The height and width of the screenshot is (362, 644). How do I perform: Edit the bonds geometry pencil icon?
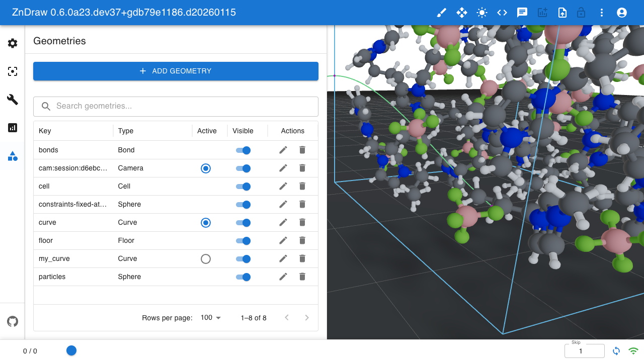pos(283,150)
